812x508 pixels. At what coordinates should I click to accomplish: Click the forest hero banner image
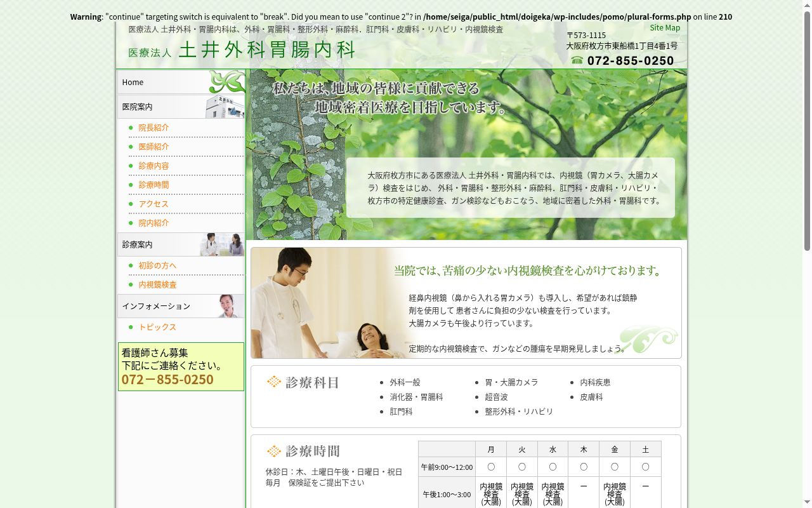[466, 155]
